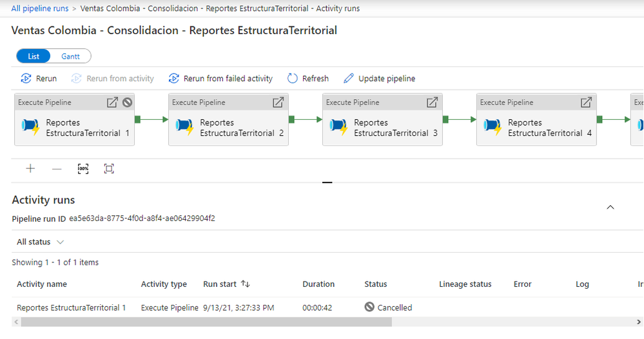Click Update pipeline button
This screenshot has width=644, height=339.
coord(380,79)
